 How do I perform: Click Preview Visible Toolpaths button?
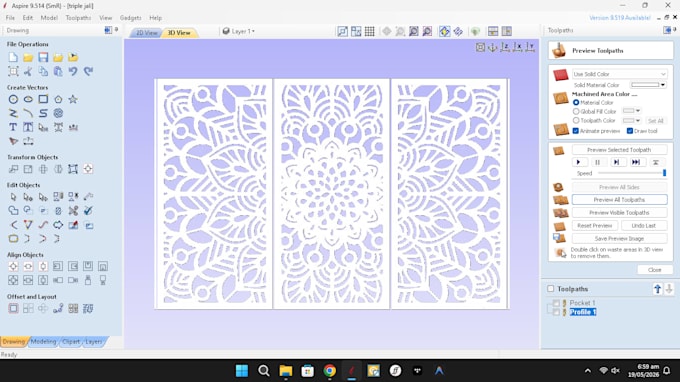[619, 213]
